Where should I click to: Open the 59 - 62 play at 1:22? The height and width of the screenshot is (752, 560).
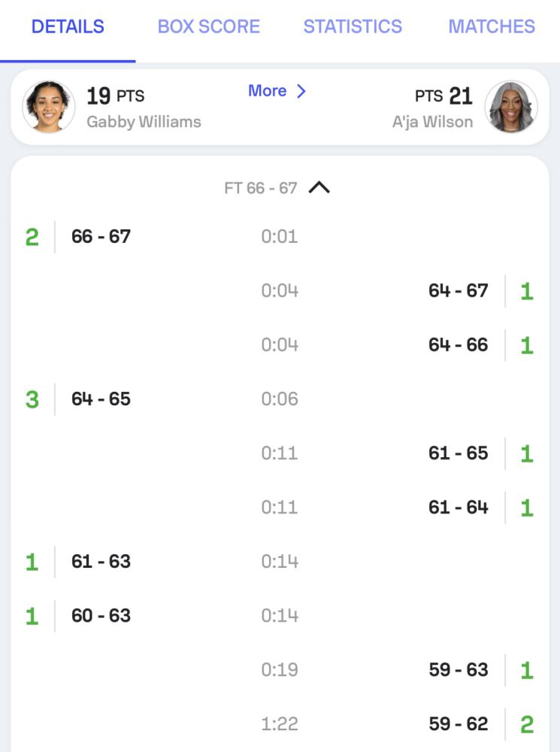coord(458,723)
